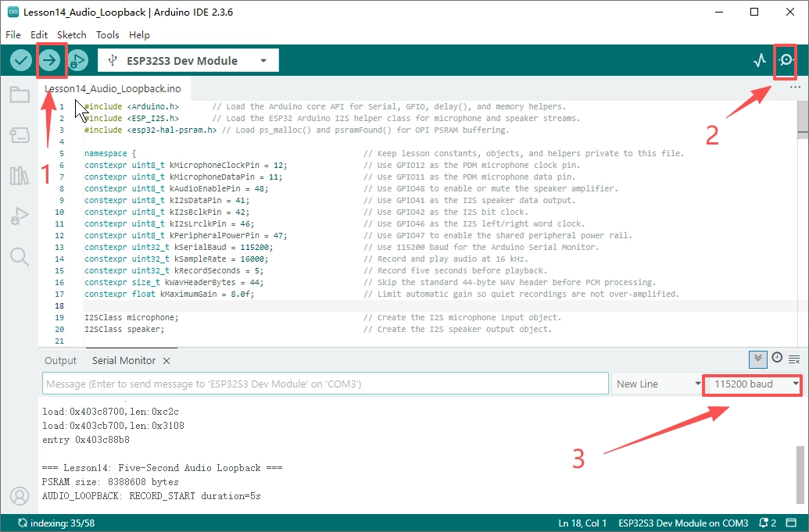
Task: Click the namespace { code line
Action: tap(110, 154)
